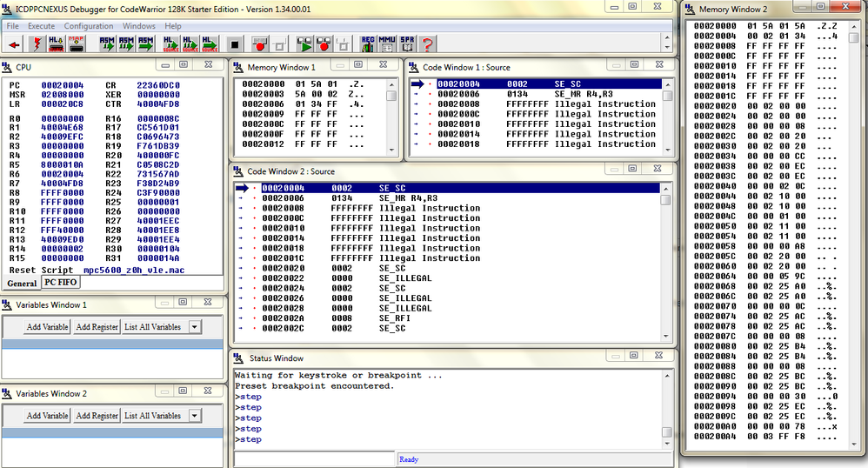Click the Ready status text
The height and width of the screenshot is (468, 868).
click(x=409, y=459)
